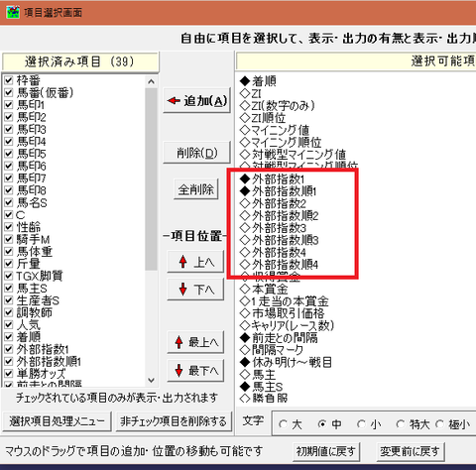Select 1走当の本賞金 in the available list
Screen dimensions: 476x470
click(x=285, y=301)
